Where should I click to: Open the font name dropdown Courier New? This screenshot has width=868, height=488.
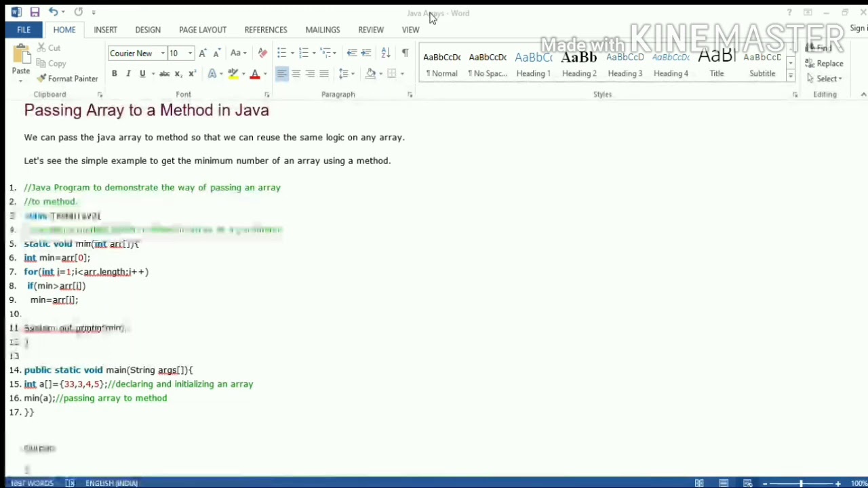[163, 53]
